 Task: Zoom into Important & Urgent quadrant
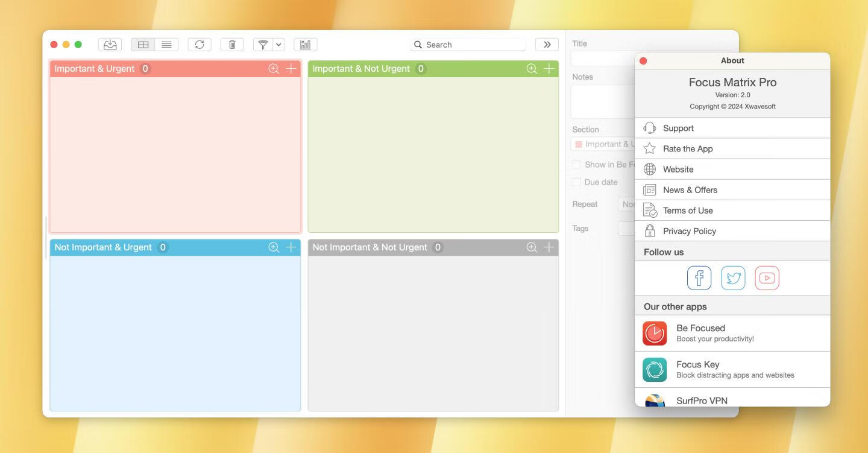(274, 69)
